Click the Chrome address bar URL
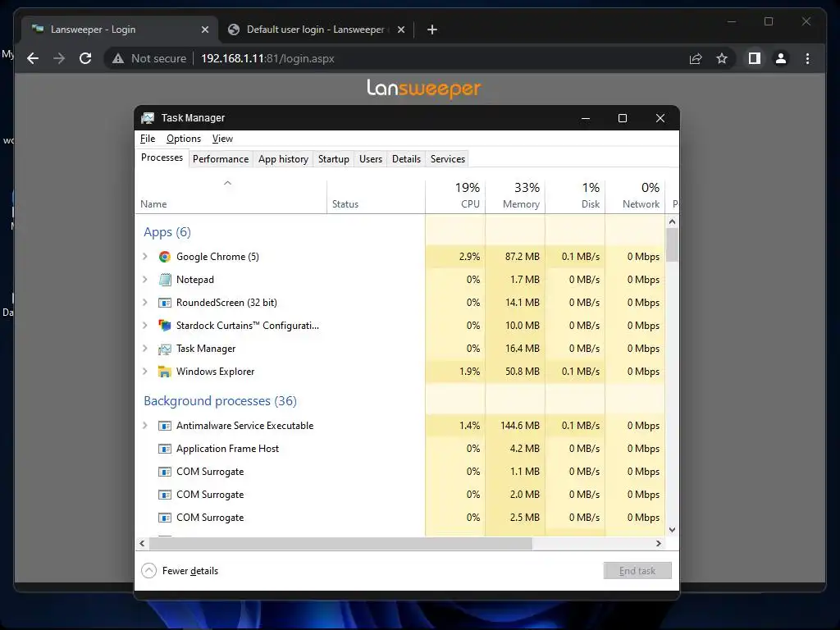The width and height of the screenshot is (840, 630). click(267, 58)
